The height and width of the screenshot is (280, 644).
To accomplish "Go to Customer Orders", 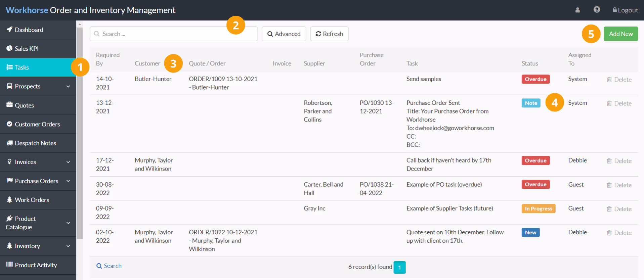I will (38, 124).
